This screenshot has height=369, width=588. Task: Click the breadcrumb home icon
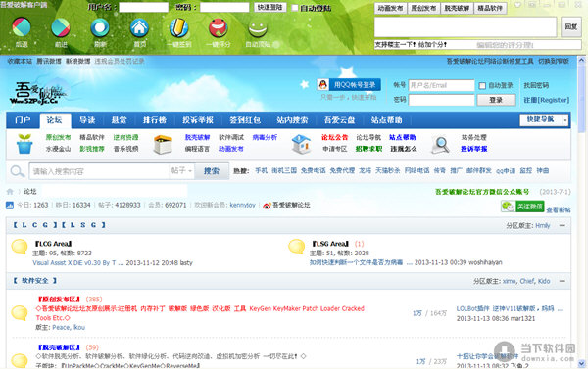tap(10, 192)
